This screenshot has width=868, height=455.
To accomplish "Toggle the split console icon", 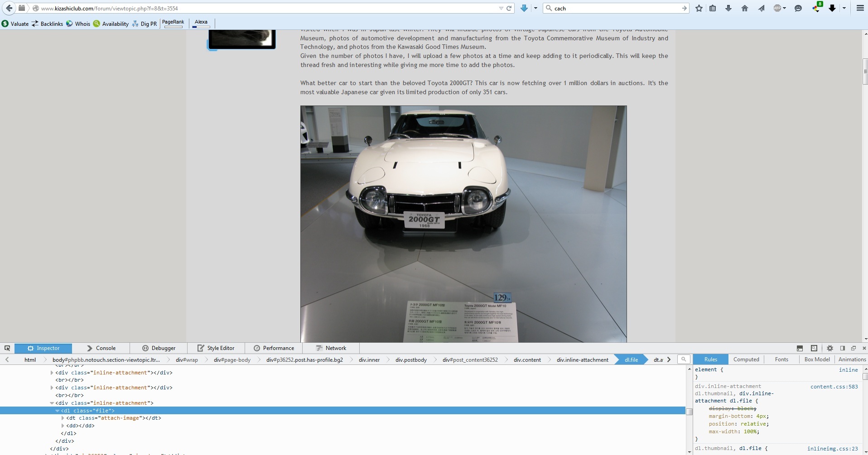I will (x=800, y=348).
